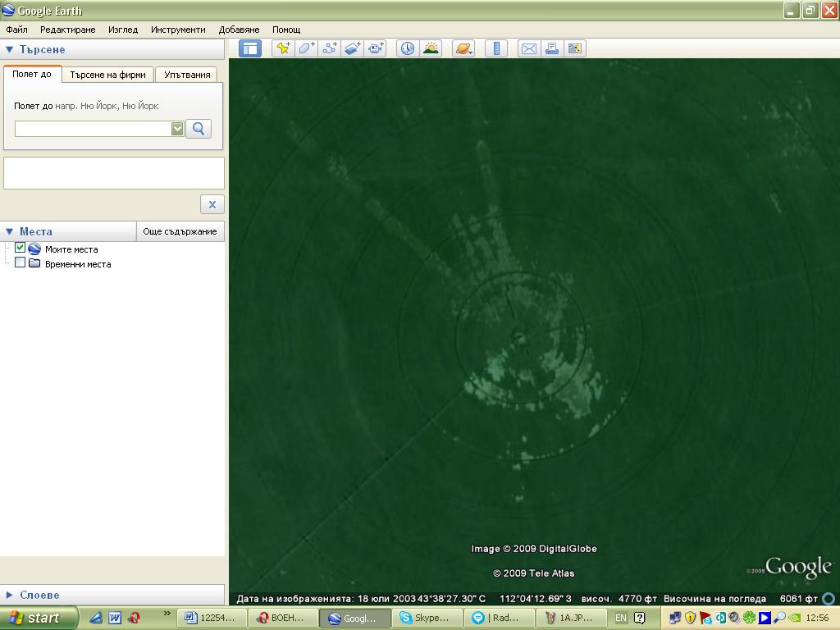Switch to the Rad... taskbar window
The height and width of the screenshot is (630, 840).
click(x=498, y=618)
